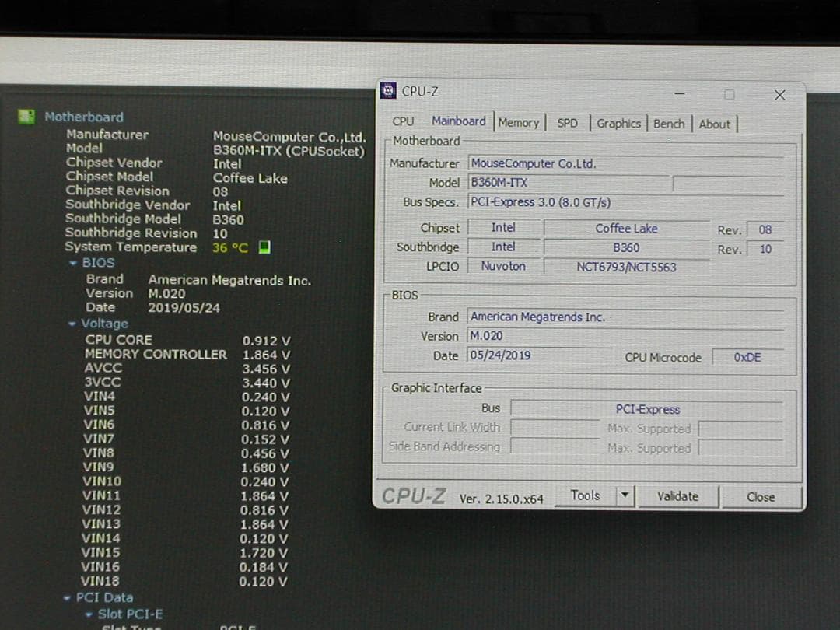Screen dimensions: 840x630
Task: Click the CPU-Z icon in the title bar
Action: pyautogui.click(x=387, y=91)
